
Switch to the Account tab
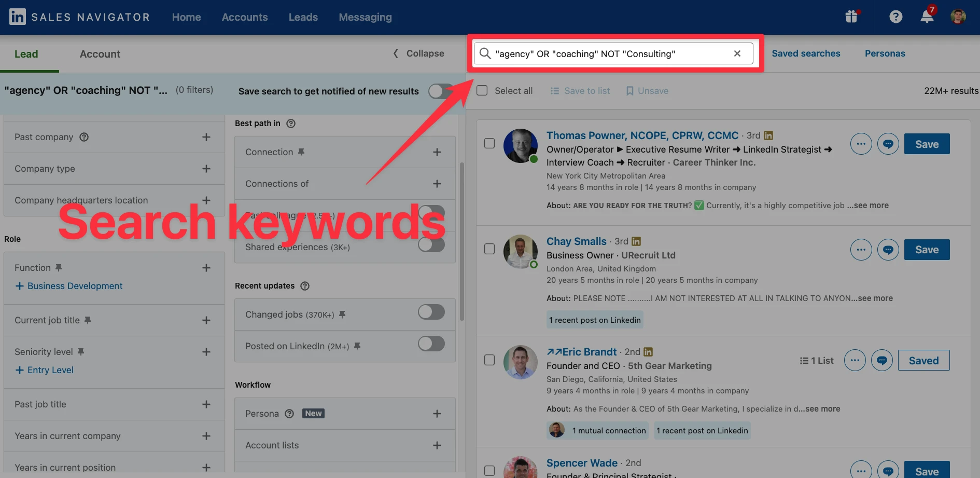click(x=100, y=54)
